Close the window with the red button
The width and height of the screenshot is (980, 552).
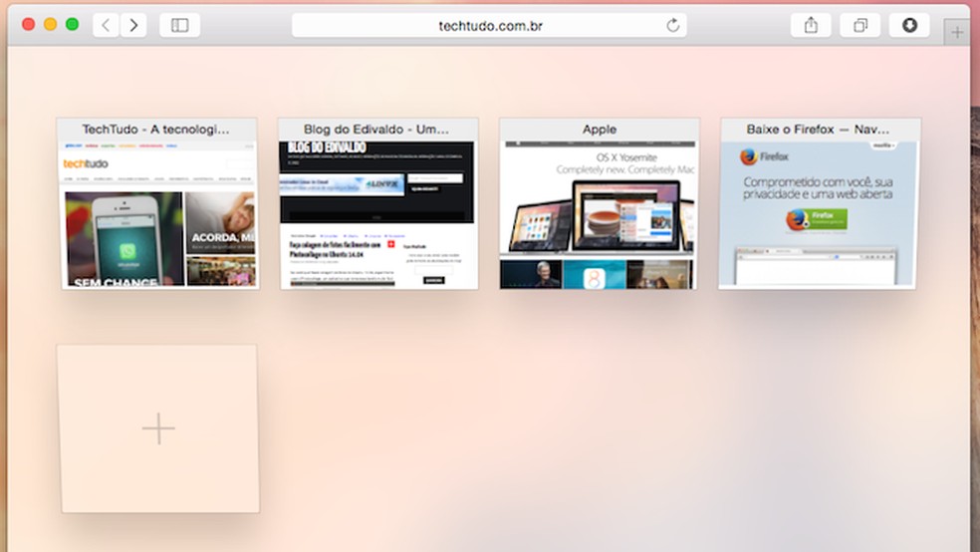tap(28, 24)
